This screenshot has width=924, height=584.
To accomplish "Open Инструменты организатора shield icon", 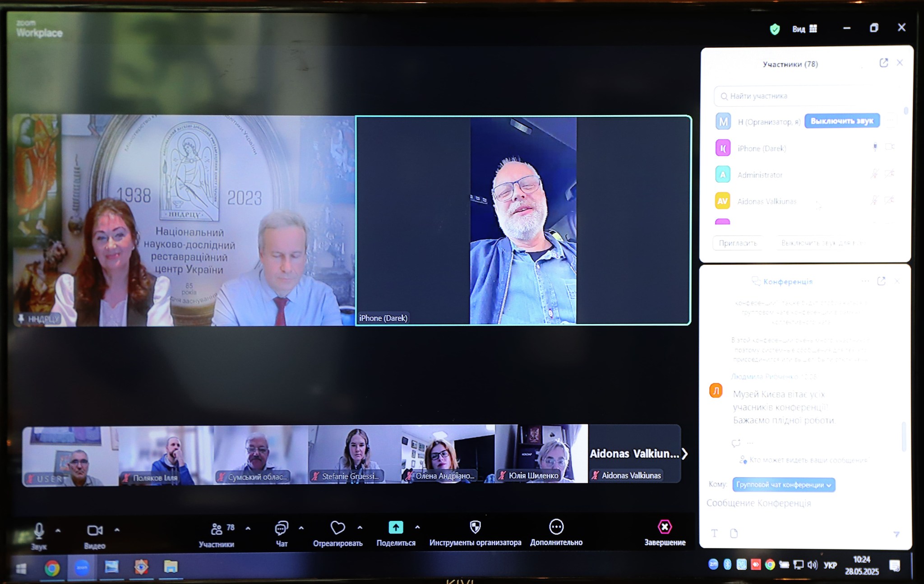I will (x=475, y=527).
